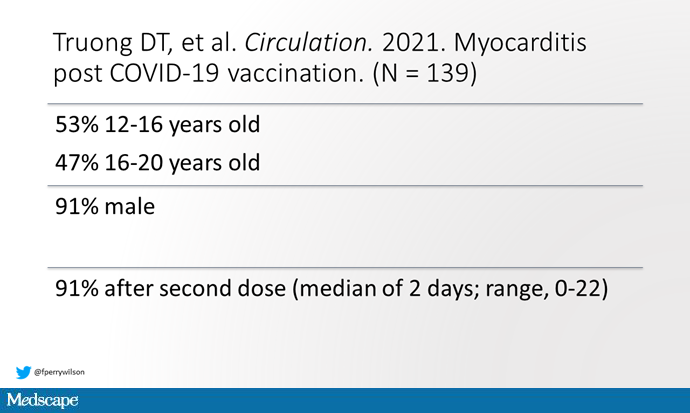The width and height of the screenshot is (690, 413).
Task: Click the Truong DT author name
Action: [109, 43]
